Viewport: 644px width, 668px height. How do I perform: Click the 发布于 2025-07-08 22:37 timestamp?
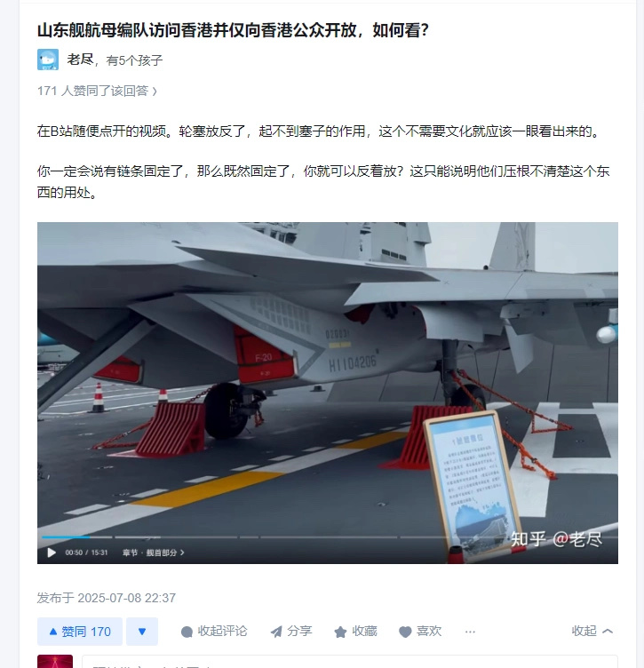click(x=106, y=598)
